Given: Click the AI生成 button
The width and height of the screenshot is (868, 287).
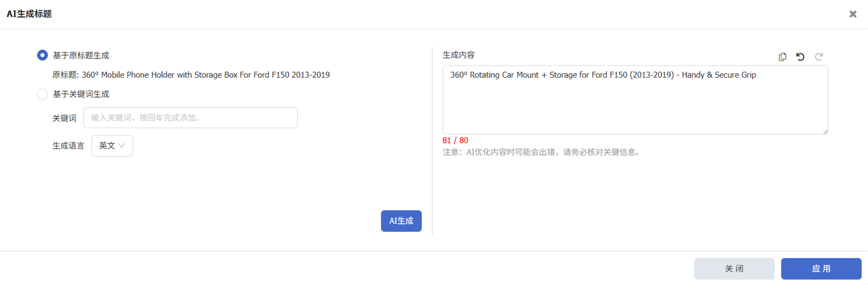Looking at the screenshot, I should (x=401, y=221).
